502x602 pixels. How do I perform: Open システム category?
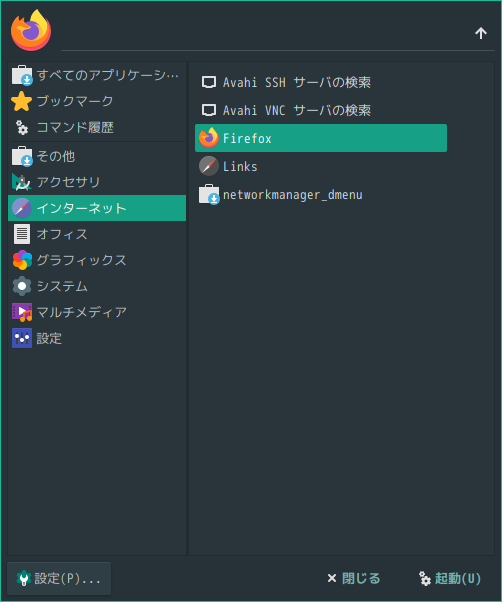pos(97,286)
